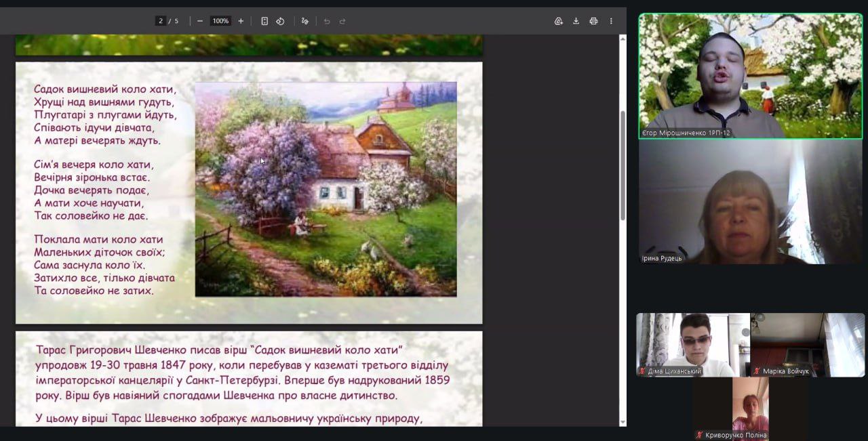This screenshot has width=868, height=441.
Task: Rotate the PDF counterclockwise
Action: coord(280,21)
